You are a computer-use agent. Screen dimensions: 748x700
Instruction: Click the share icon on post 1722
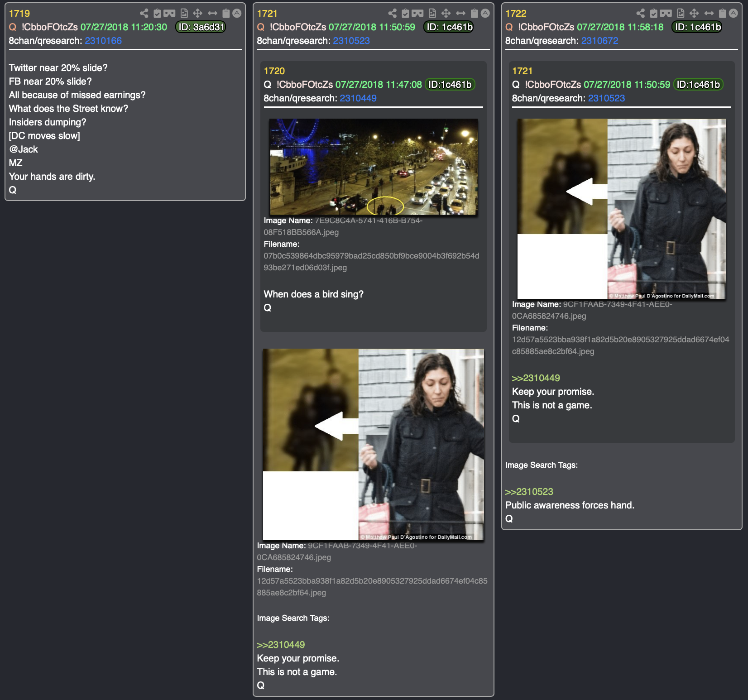(641, 13)
